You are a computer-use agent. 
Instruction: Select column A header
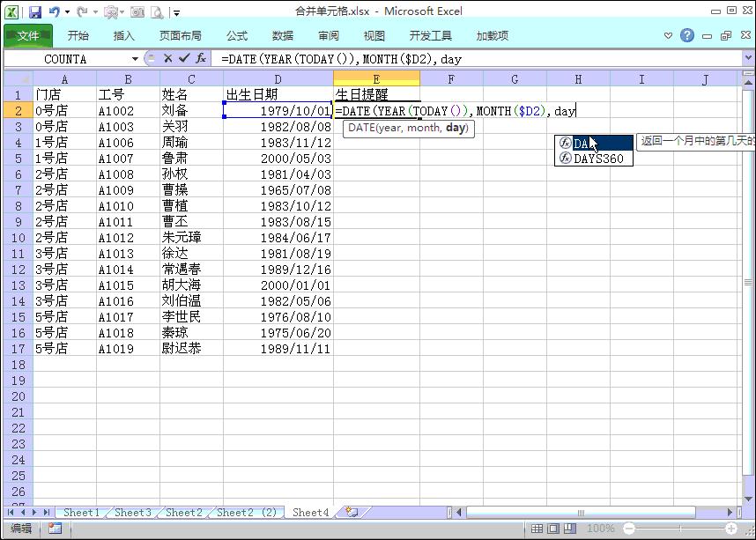coord(64,79)
